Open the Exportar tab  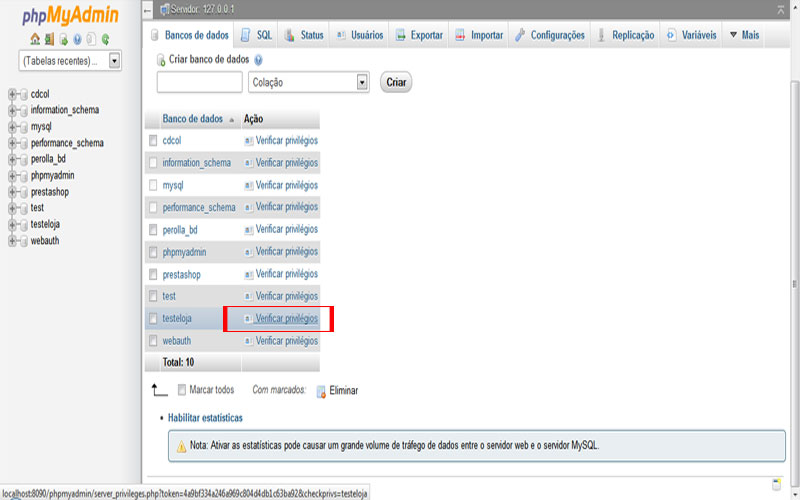pyautogui.click(x=419, y=35)
